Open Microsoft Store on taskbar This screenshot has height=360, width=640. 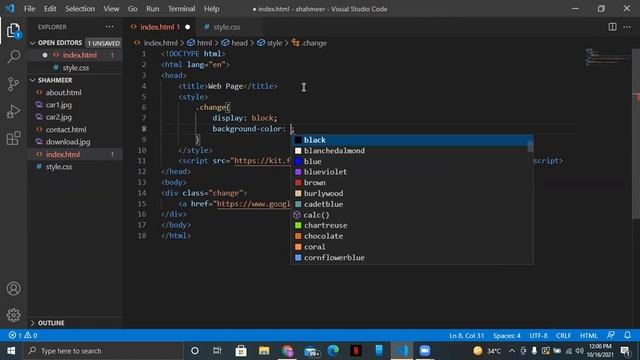click(x=241, y=351)
